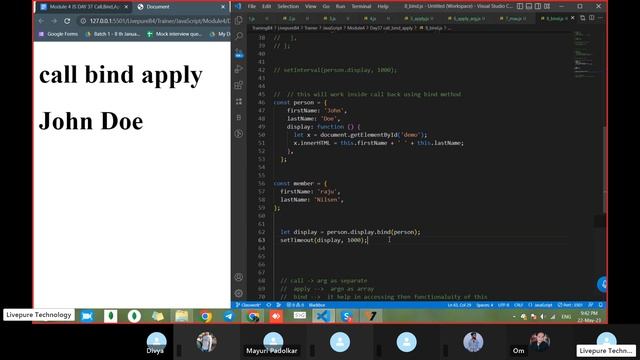This screenshot has height=360, width=640.
Task: Open the Customize Layout icon
Action: (547, 6)
